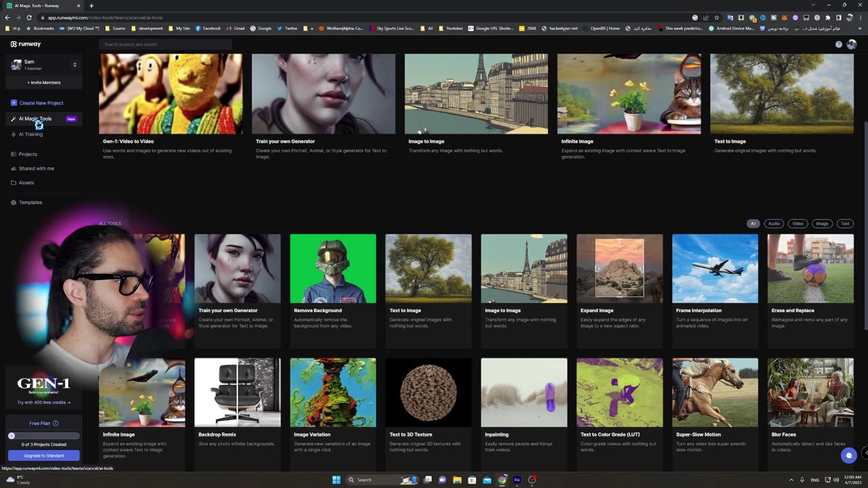Open the Youtuber bookmarks folder
Image resolution: width=868 pixels, height=488 pixels.
pyautogui.click(x=451, y=28)
